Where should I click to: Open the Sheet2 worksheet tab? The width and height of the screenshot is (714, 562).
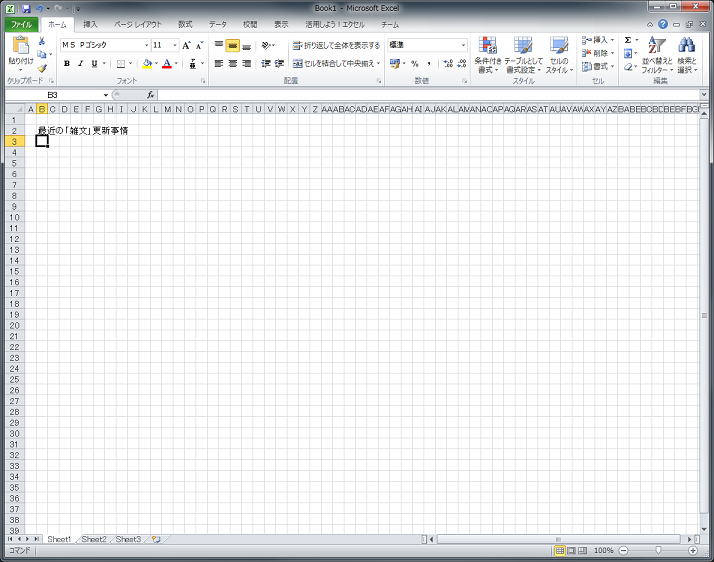click(x=94, y=539)
